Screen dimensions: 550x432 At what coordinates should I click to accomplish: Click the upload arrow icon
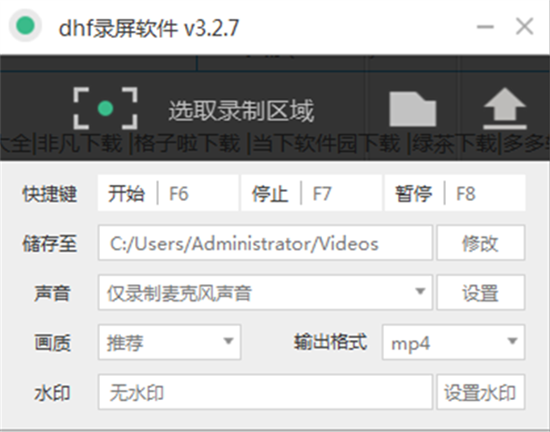pos(505,109)
